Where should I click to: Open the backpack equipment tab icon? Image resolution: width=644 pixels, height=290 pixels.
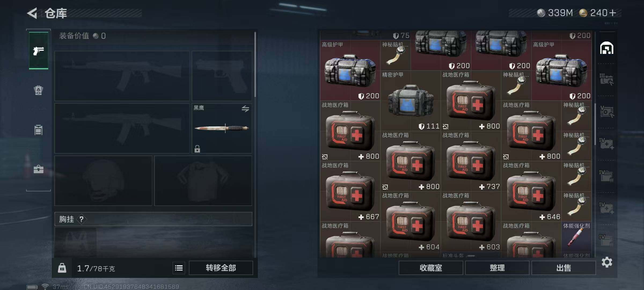click(x=38, y=90)
